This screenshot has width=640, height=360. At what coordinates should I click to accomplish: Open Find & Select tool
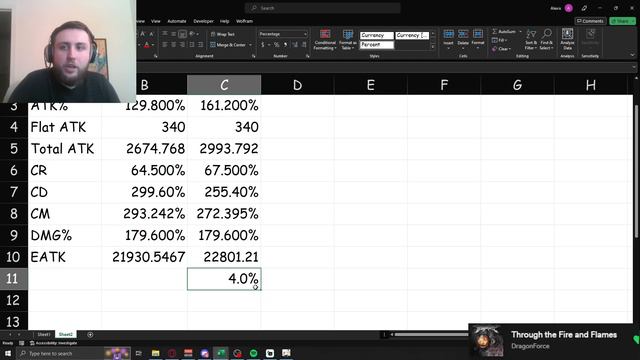[546, 39]
